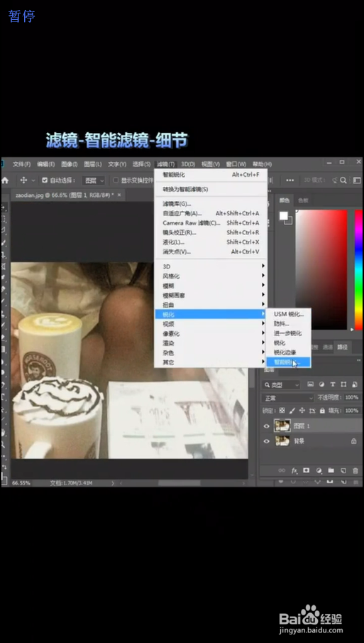Click the 66.55% zoom field in status bar
Viewport: 364px width, 643px height.
click(x=21, y=483)
